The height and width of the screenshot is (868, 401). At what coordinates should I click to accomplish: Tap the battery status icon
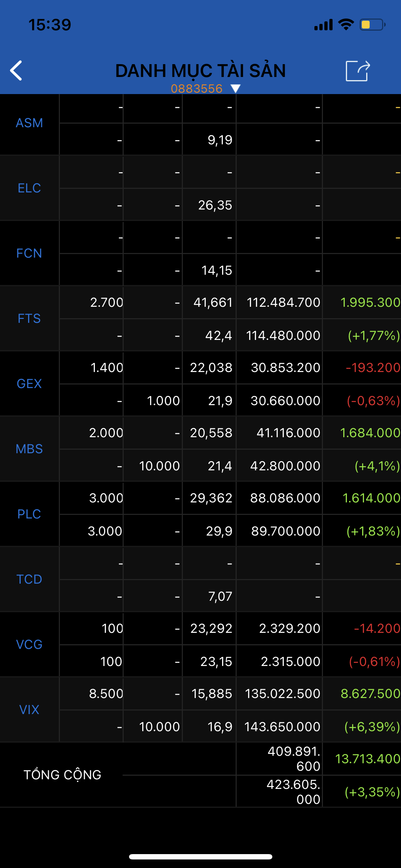(x=372, y=25)
